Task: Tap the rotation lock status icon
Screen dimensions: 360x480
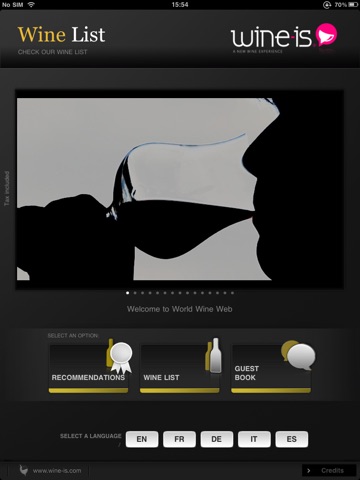Action: pyautogui.click(x=327, y=5)
